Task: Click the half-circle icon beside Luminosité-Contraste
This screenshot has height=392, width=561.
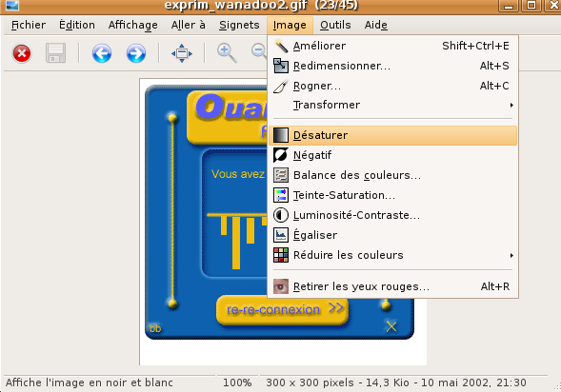Action: pyautogui.click(x=281, y=215)
